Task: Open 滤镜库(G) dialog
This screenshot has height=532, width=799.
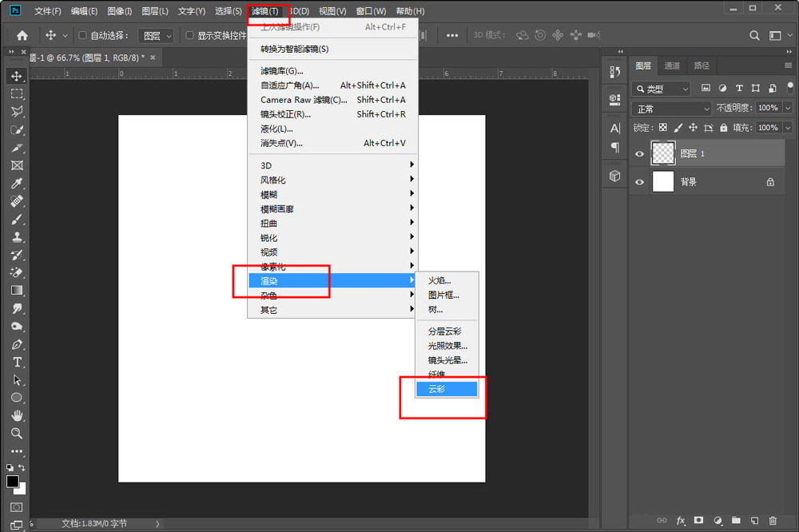Action: pos(332,71)
